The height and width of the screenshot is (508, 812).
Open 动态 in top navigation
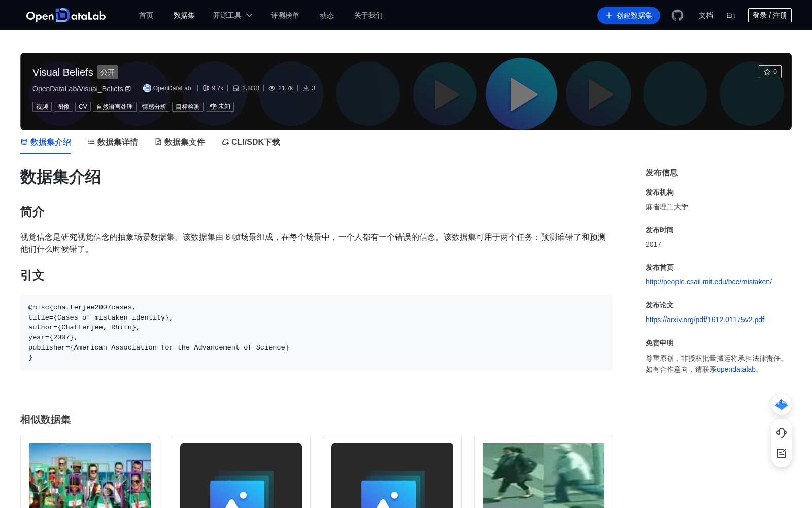pyautogui.click(x=327, y=15)
